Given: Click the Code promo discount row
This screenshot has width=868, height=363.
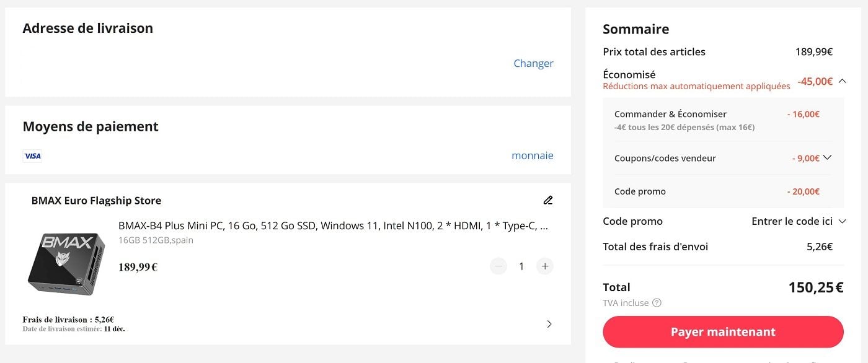Looking at the screenshot, I should click(723, 191).
